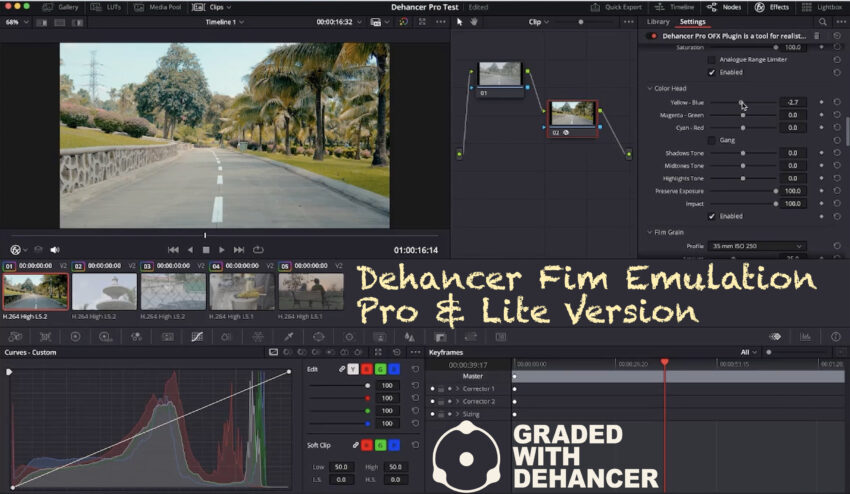Image resolution: width=850 pixels, height=494 pixels.
Task: Open Curves palette options menu
Action: coord(415,352)
